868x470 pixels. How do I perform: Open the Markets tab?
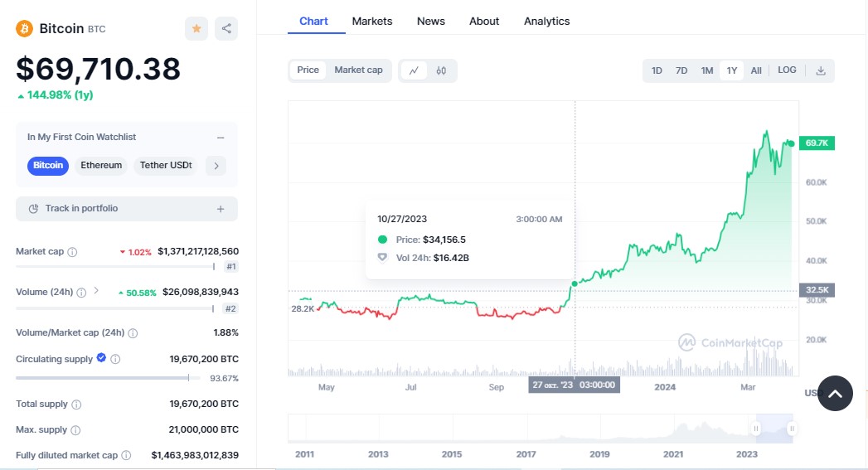pos(372,21)
